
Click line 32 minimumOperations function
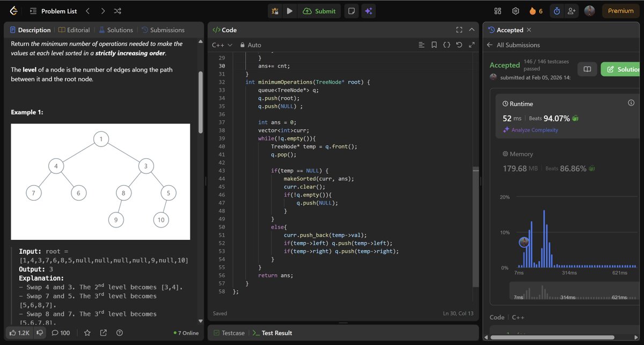(x=308, y=82)
